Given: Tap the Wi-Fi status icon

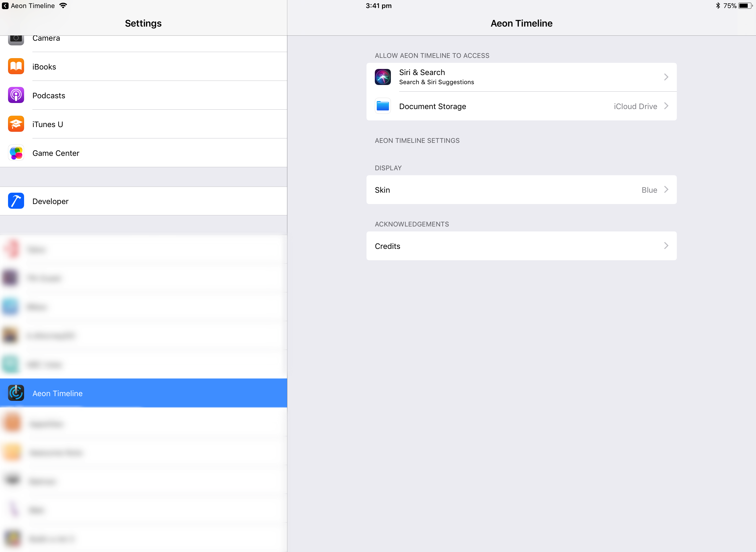Looking at the screenshot, I should coord(63,6).
